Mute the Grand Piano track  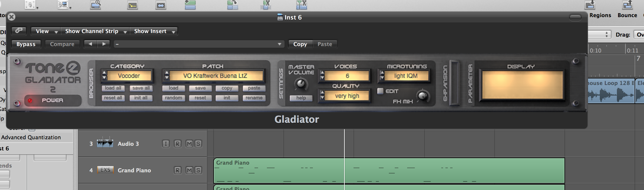coord(189,170)
